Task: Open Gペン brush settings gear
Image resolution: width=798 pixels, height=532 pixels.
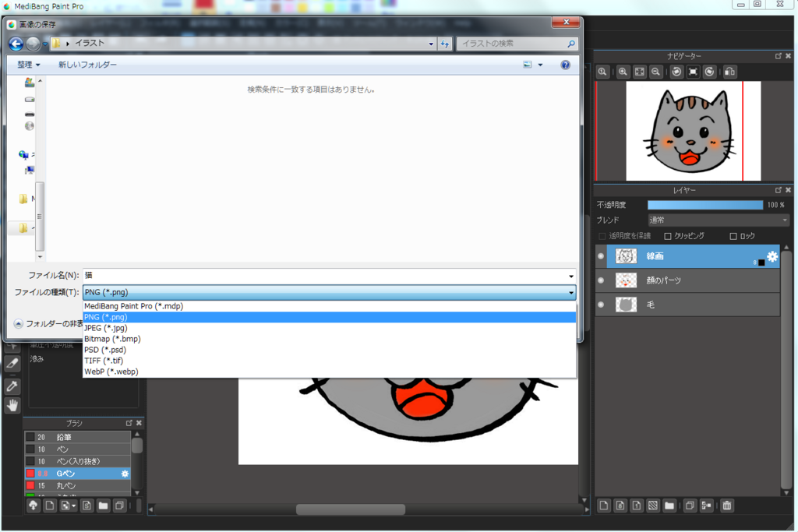Action: coord(125,474)
